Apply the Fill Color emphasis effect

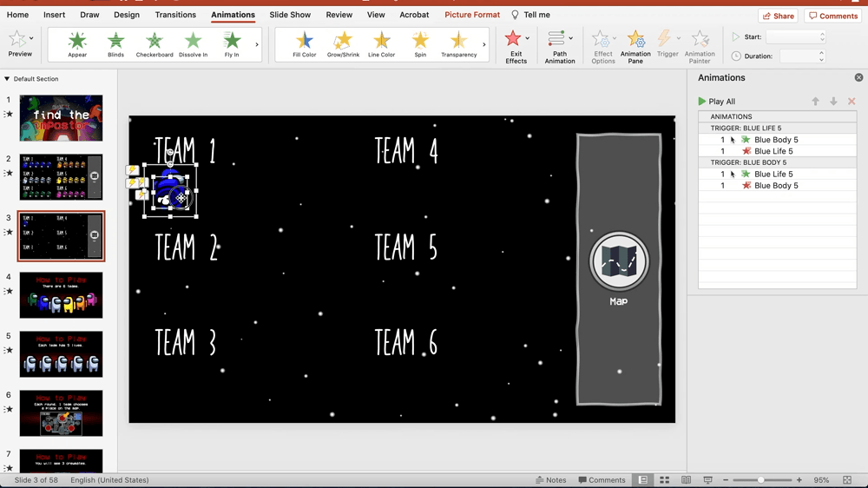pyautogui.click(x=305, y=44)
